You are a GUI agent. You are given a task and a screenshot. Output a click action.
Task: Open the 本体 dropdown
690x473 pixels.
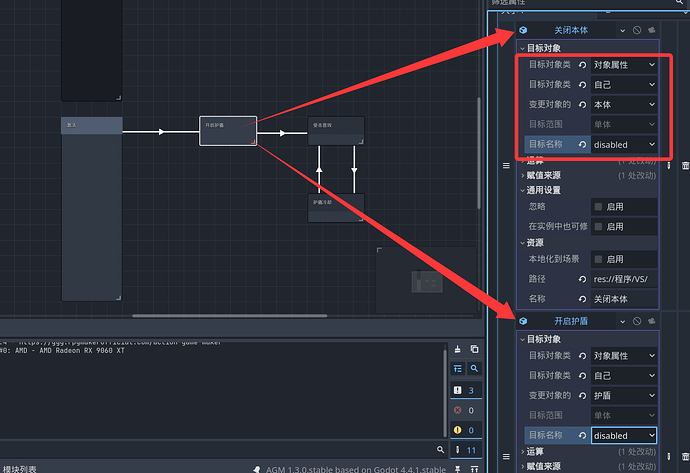(624, 105)
